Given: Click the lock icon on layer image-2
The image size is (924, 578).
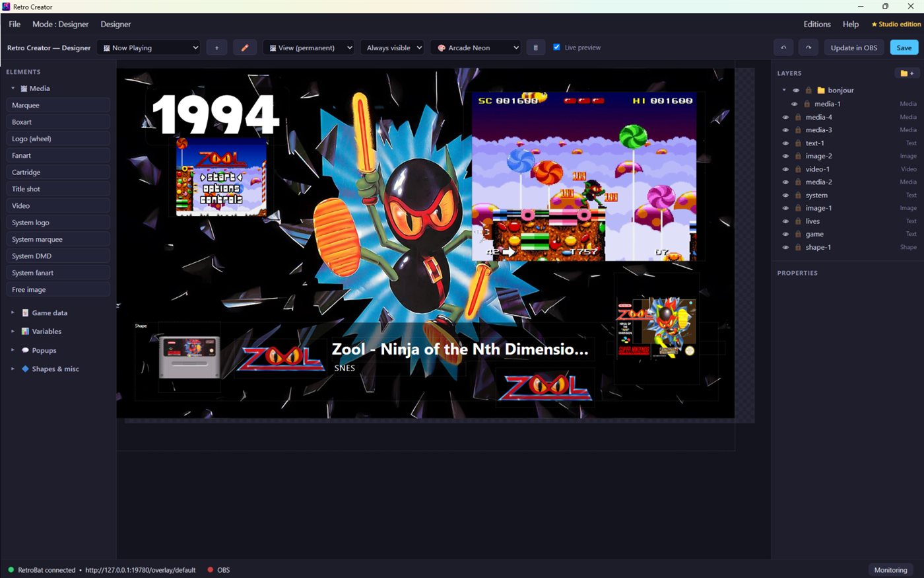Looking at the screenshot, I should pos(798,156).
